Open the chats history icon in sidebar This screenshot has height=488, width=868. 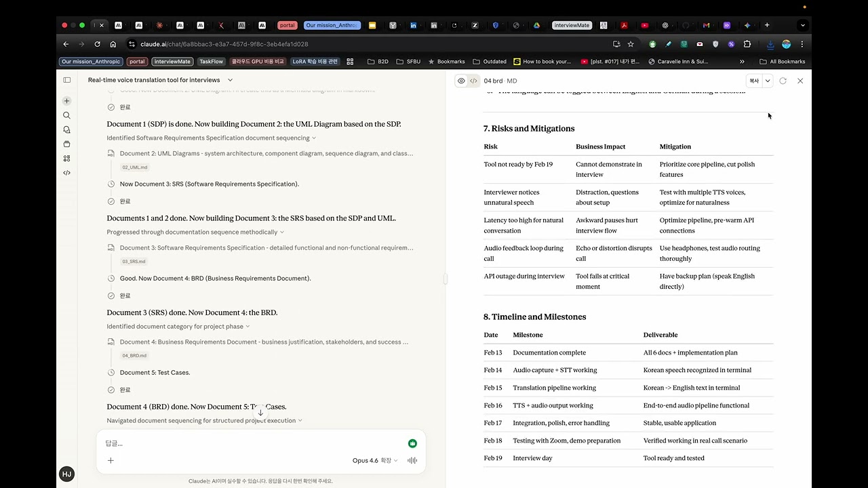tap(66, 129)
